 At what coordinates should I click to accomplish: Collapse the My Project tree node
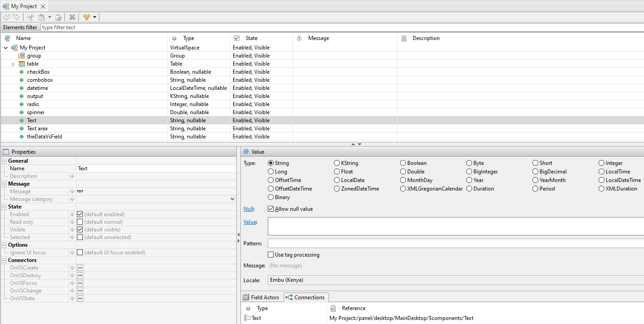tap(6, 48)
